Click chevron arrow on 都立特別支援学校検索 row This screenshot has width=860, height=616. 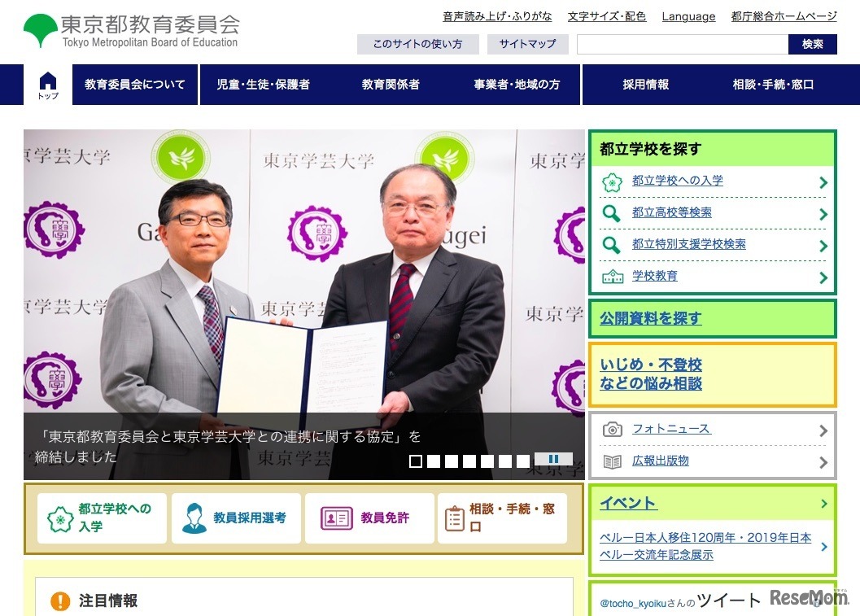coord(823,247)
